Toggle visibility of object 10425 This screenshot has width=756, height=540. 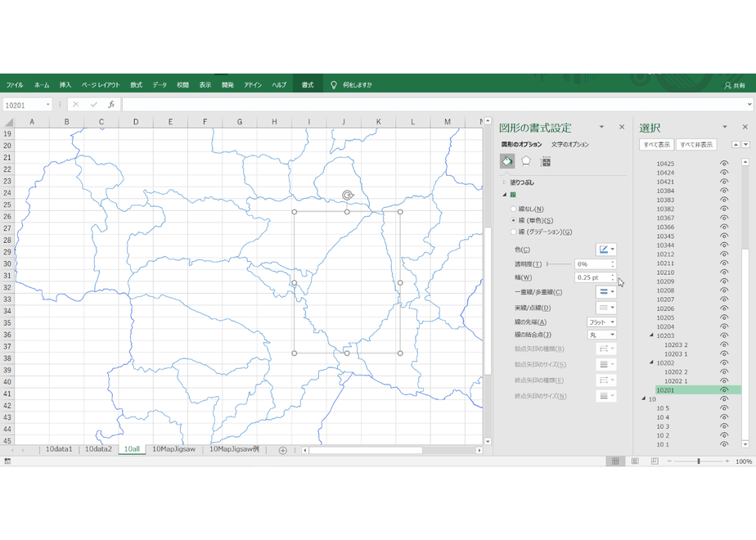(x=724, y=164)
